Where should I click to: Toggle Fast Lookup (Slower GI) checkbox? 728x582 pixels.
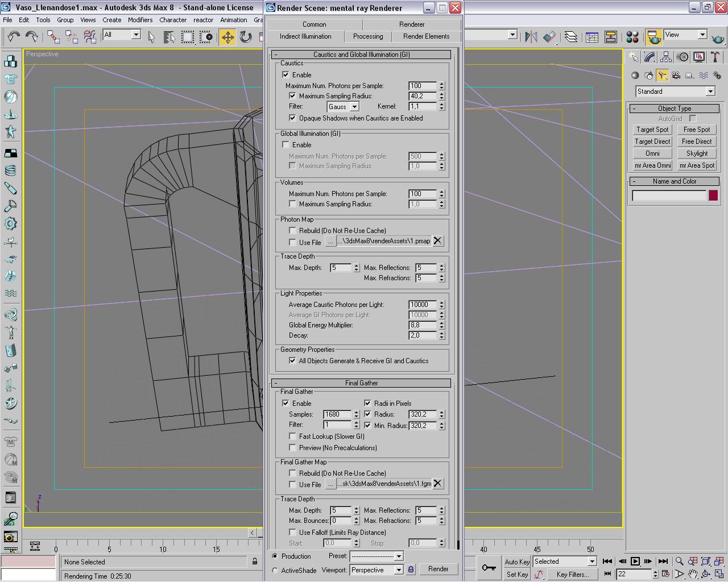(293, 436)
